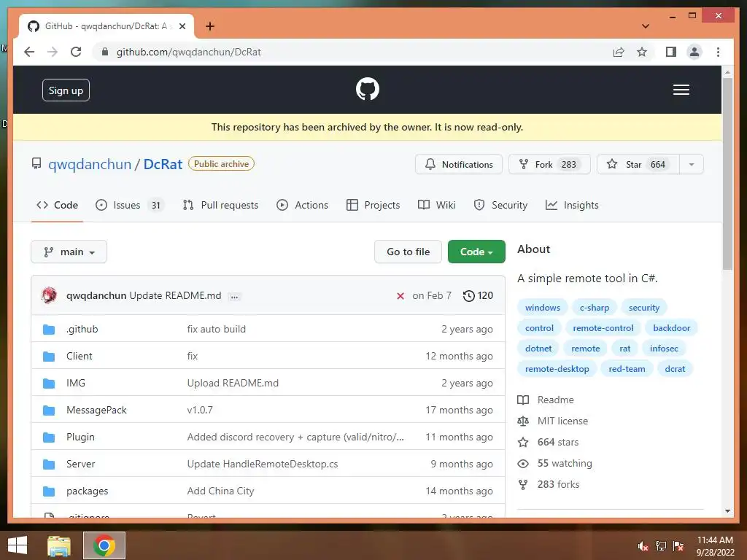Click the .github folder icon
Image resolution: width=747 pixels, height=560 pixels.
tap(49, 330)
